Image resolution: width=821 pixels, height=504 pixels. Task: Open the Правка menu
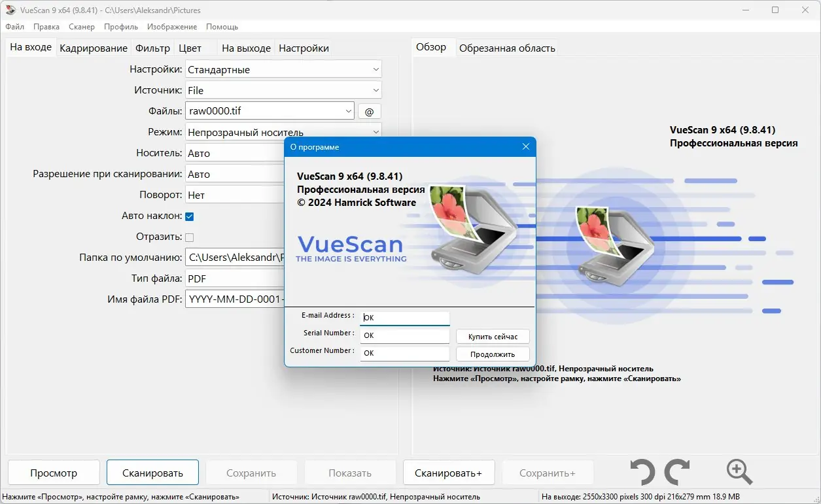(46, 27)
